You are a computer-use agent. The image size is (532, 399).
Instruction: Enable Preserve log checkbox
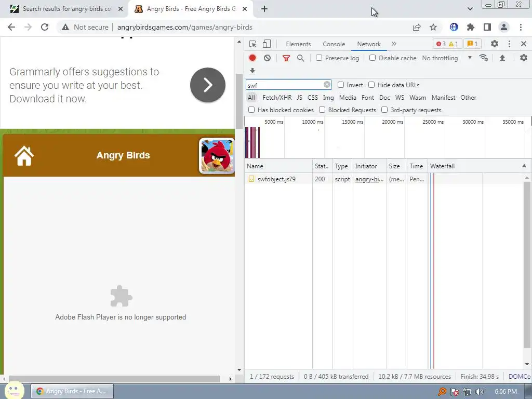click(x=319, y=58)
